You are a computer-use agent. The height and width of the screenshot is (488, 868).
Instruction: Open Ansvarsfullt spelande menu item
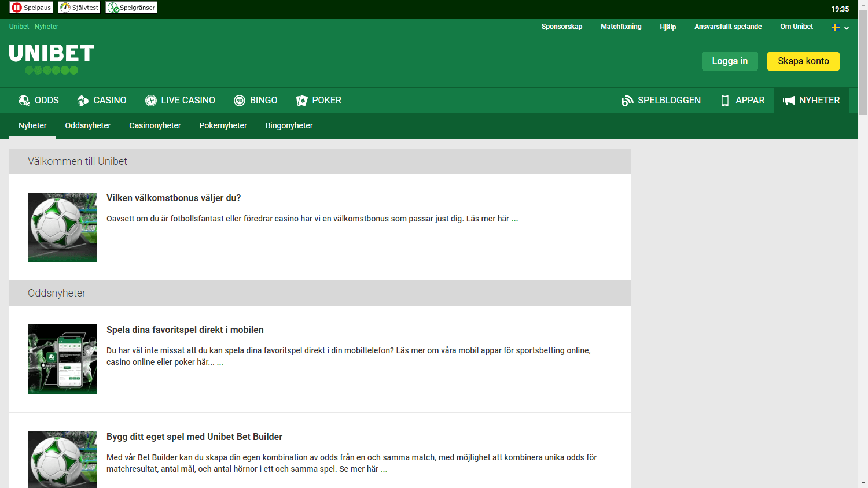coord(728,27)
